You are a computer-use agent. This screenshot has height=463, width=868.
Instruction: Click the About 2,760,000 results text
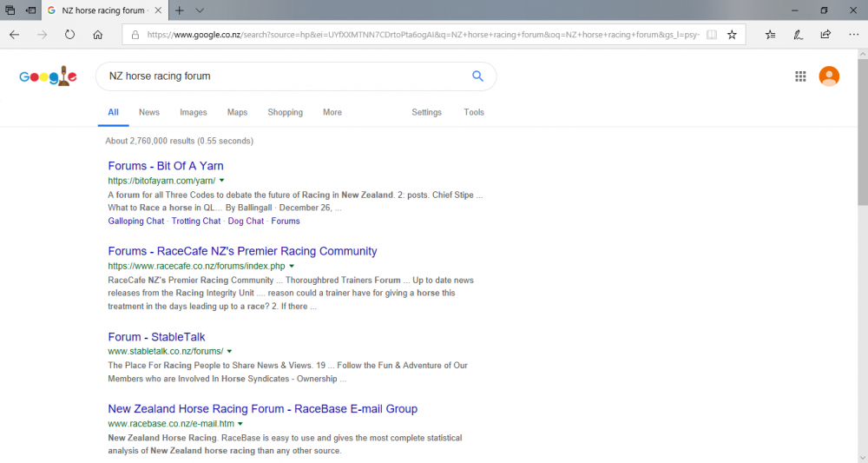click(x=180, y=141)
